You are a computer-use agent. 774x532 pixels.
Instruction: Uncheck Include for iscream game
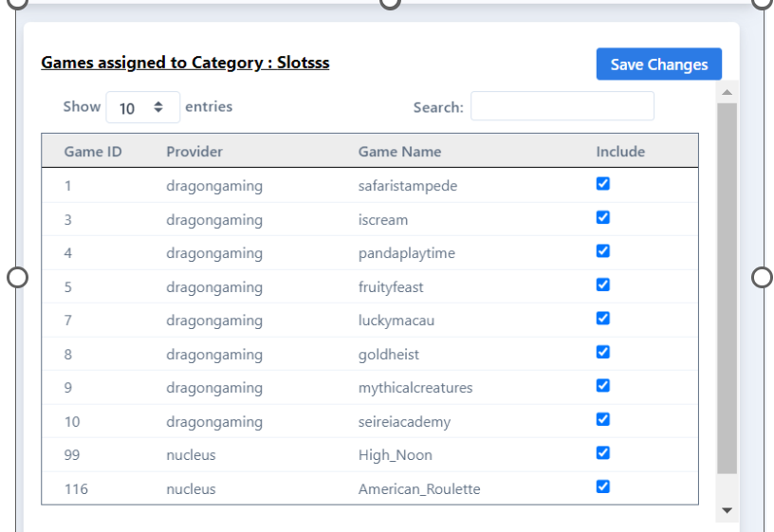pos(602,218)
